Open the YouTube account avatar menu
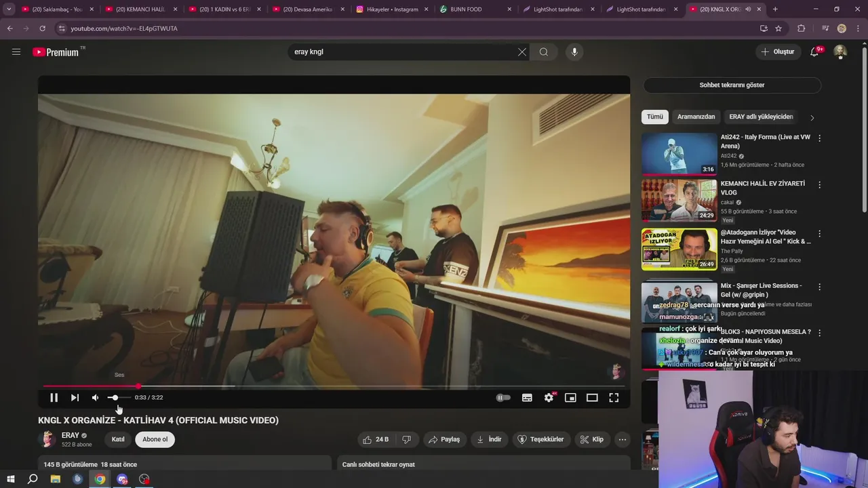Screen dimensions: 868x488 [840, 52]
